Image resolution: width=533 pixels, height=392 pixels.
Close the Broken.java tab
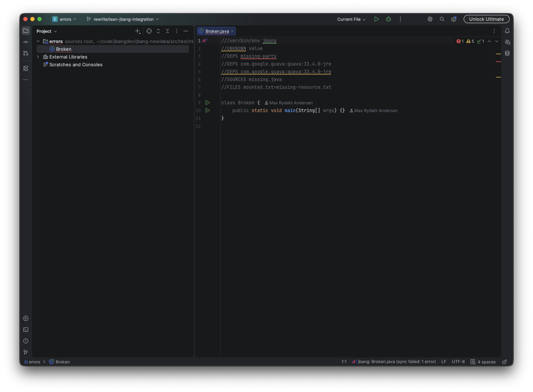pos(232,31)
